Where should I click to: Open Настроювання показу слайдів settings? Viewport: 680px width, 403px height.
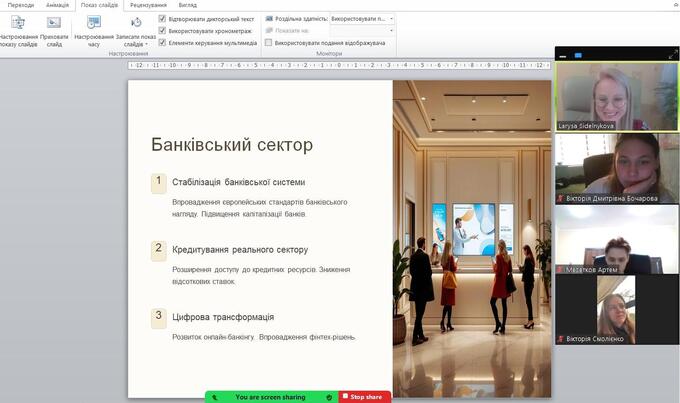[x=18, y=30]
